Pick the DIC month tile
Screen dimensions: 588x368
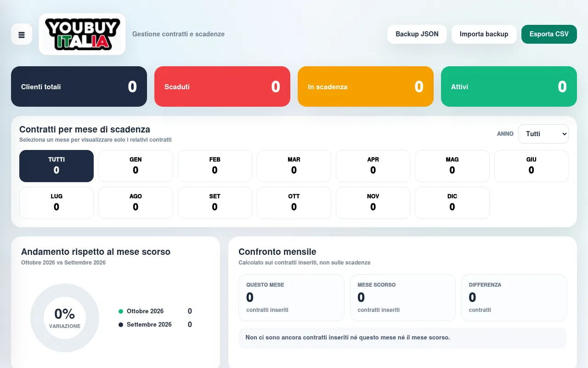(452, 203)
